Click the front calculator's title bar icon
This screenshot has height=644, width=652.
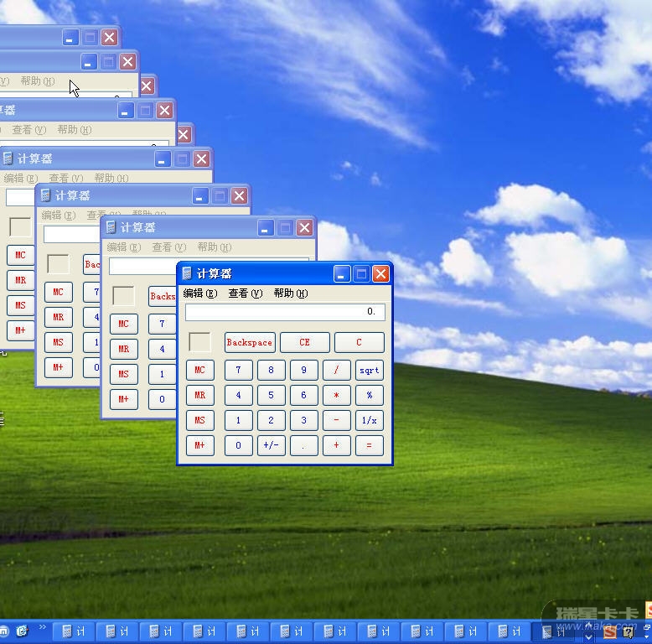[x=187, y=273]
